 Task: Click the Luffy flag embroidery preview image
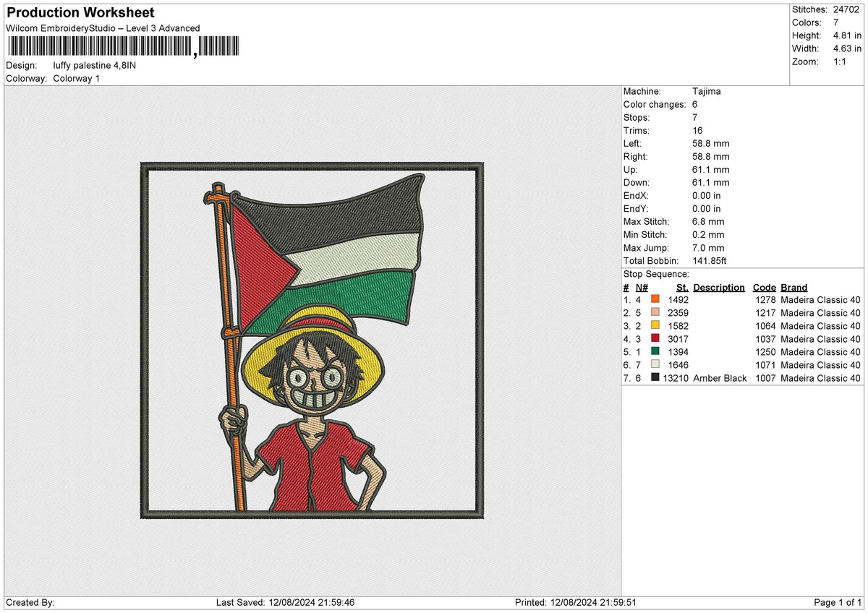pos(312,340)
